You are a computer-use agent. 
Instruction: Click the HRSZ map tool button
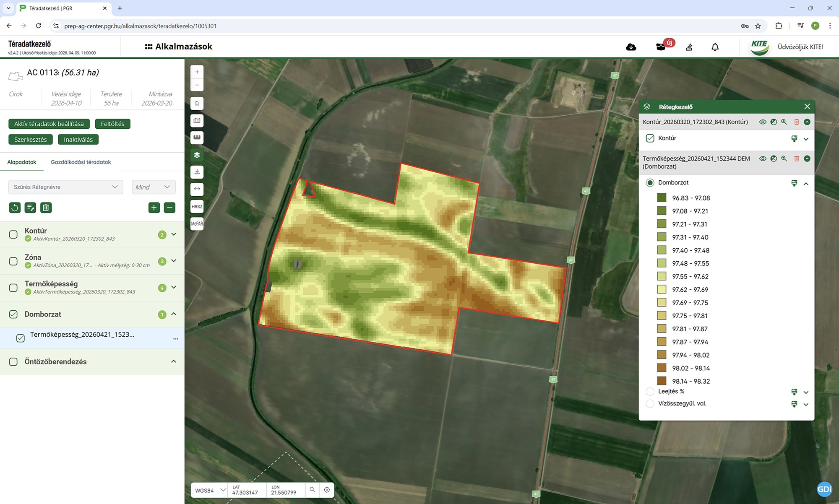point(197,206)
